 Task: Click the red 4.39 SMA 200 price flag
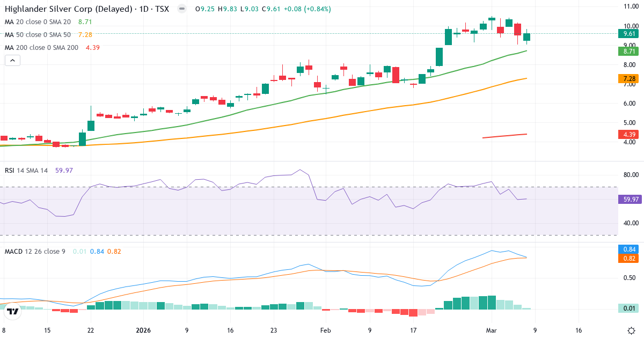point(628,135)
